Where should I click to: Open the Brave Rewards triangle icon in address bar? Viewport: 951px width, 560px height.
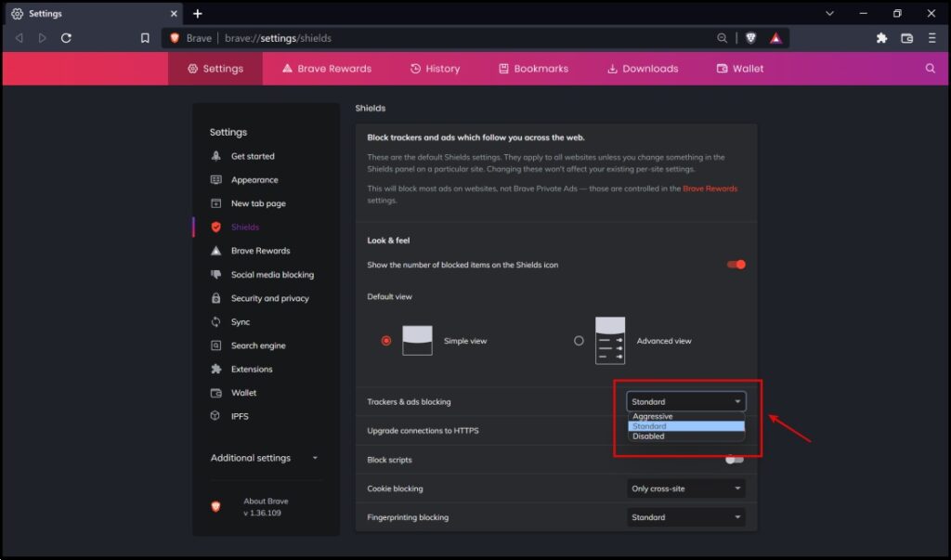click(x=775, y=38)
